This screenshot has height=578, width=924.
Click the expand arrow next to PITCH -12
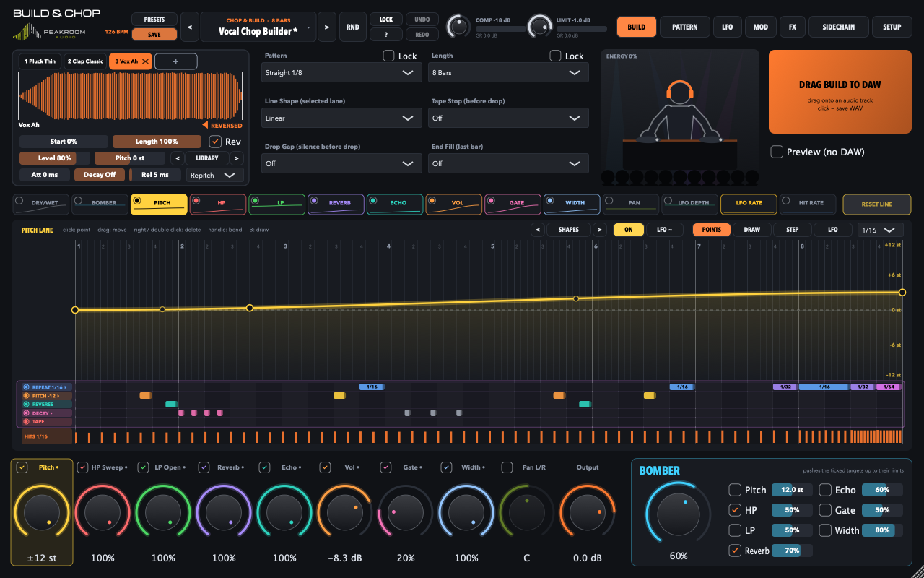click(x=60, y=396)
